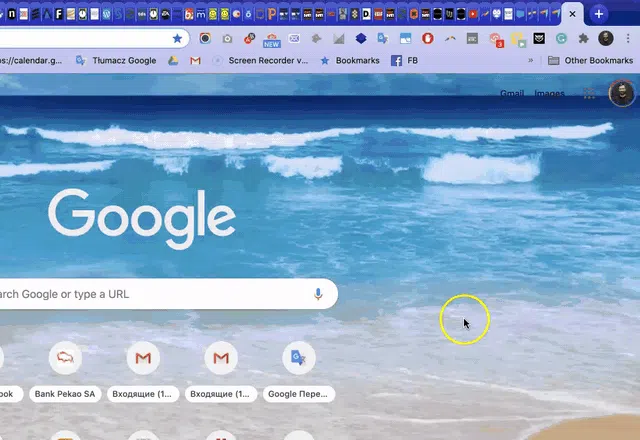Click the orange arc extension icon

450,39
